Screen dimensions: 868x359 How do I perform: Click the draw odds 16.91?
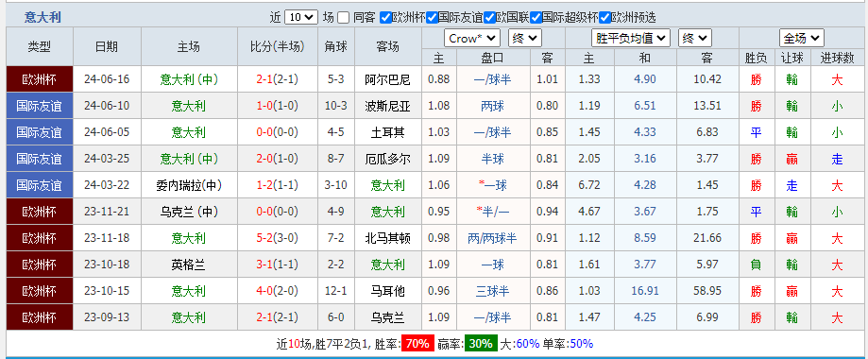click(x=645, y=291)
